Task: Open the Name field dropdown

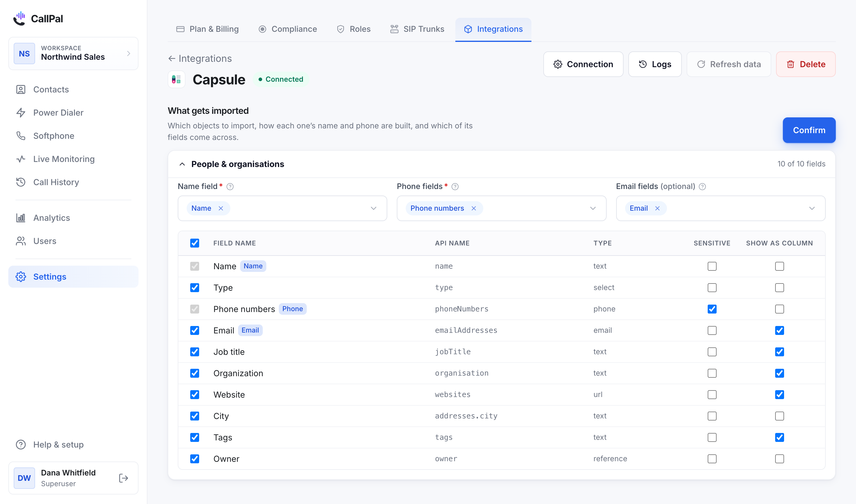Action: click(x=283, y=209)
